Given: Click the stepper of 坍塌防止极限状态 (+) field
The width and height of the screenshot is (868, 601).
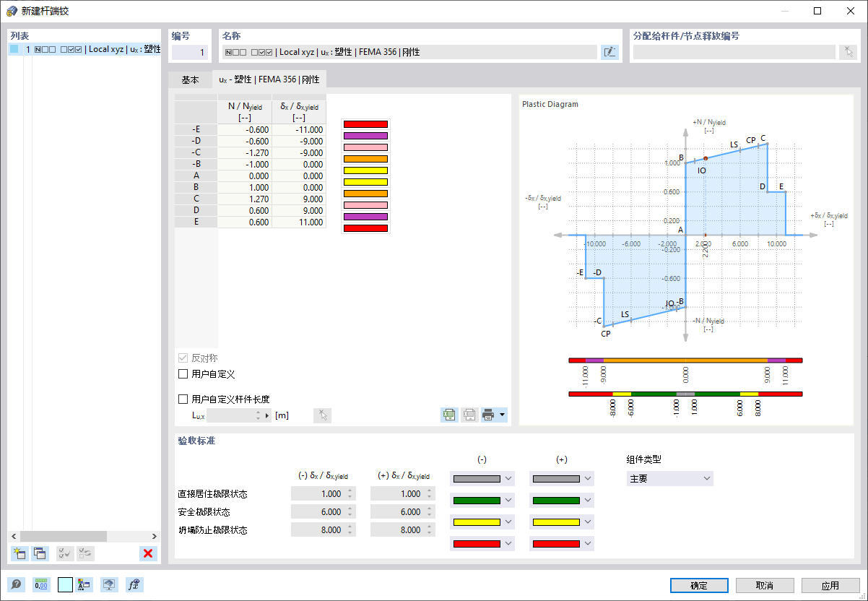Looking at the screenshot, I should tap(430, 529).
